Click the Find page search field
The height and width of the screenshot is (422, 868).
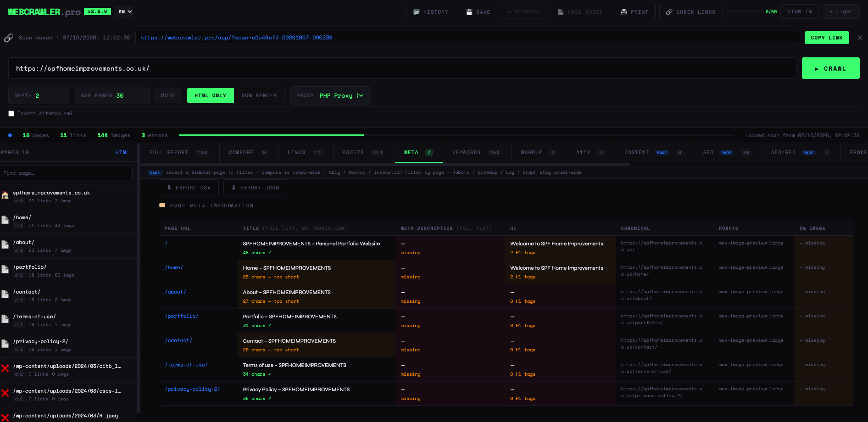67,173
